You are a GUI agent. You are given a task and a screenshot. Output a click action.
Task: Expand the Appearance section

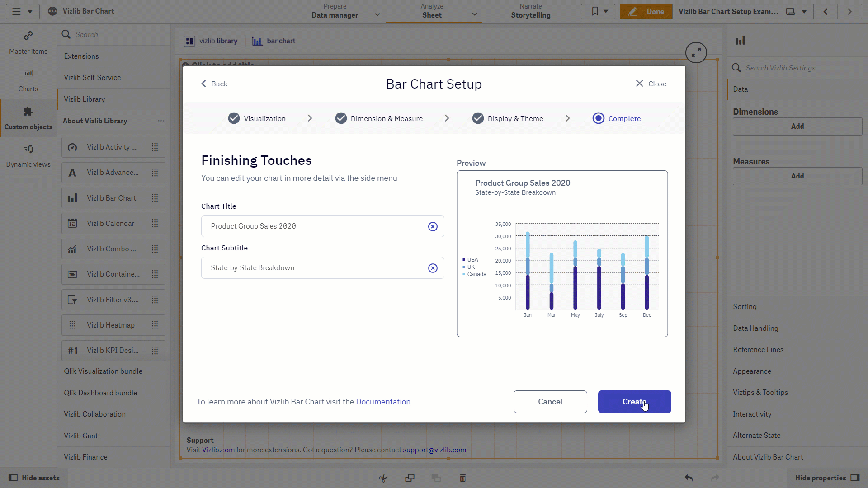(x=797, y=371)
